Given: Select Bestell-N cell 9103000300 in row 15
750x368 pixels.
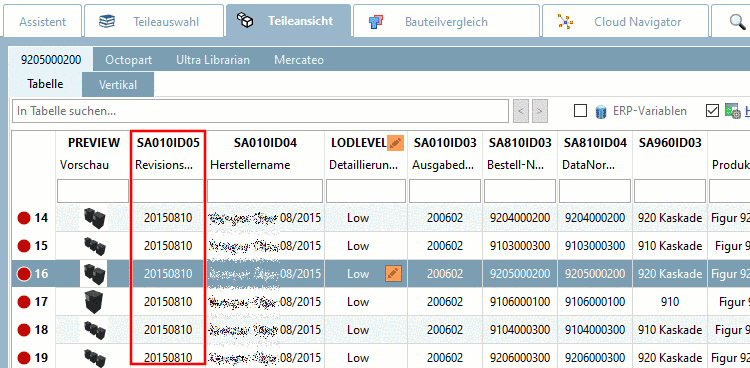Looking at the screenshot, I should pyautogui.click(x=520, y=246).
